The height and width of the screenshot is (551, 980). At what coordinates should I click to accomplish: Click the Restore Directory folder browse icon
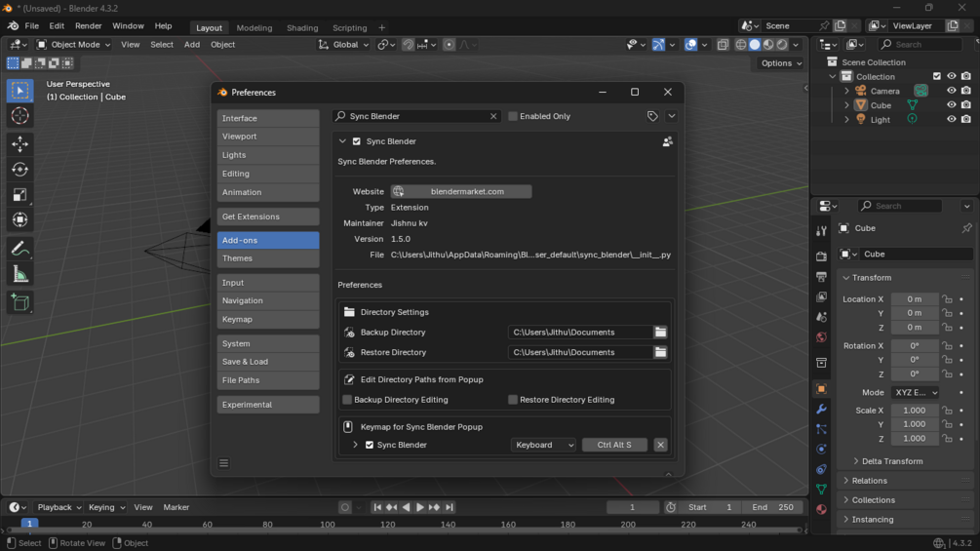(x=660, y=352)
